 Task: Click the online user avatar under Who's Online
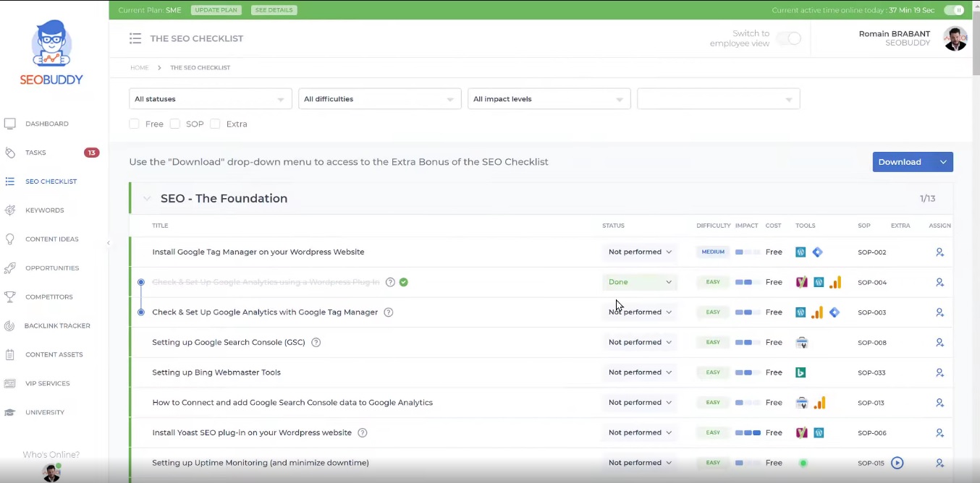click(x=51, y=473)
